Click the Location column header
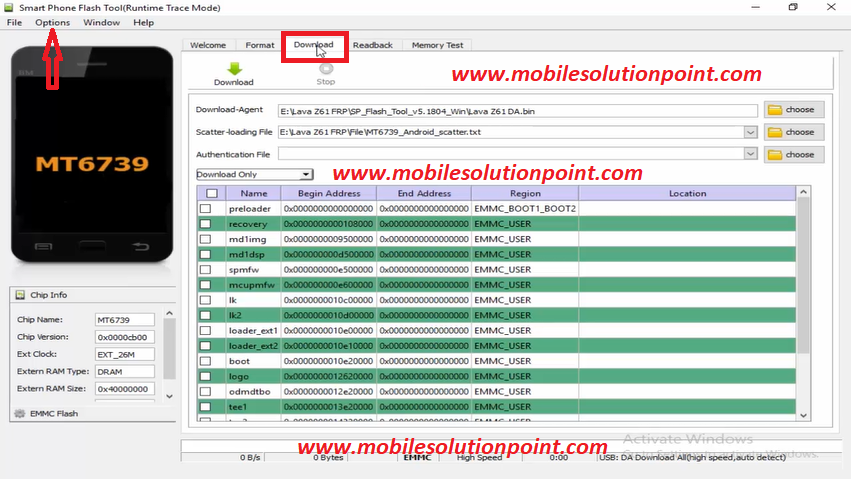 click(688, 193)
